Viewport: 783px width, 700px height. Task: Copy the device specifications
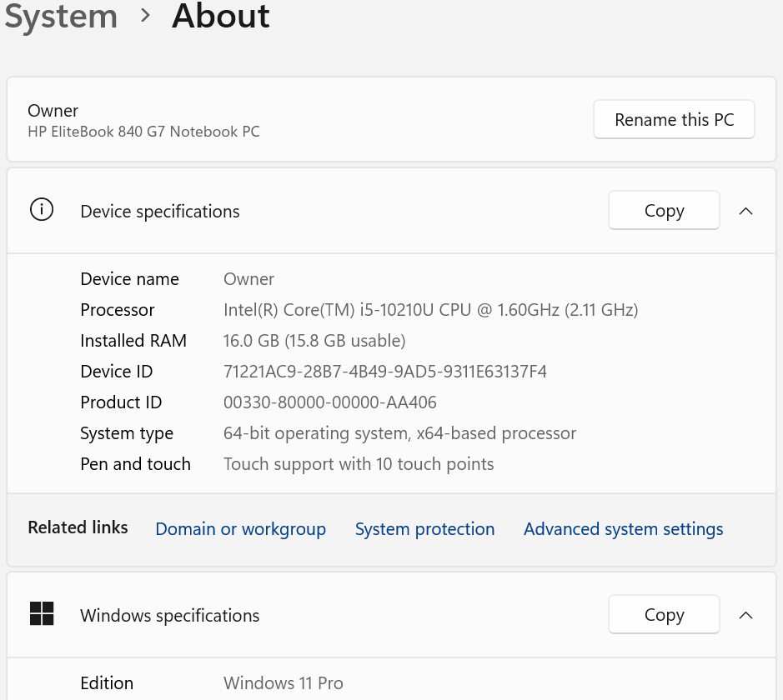664,211
